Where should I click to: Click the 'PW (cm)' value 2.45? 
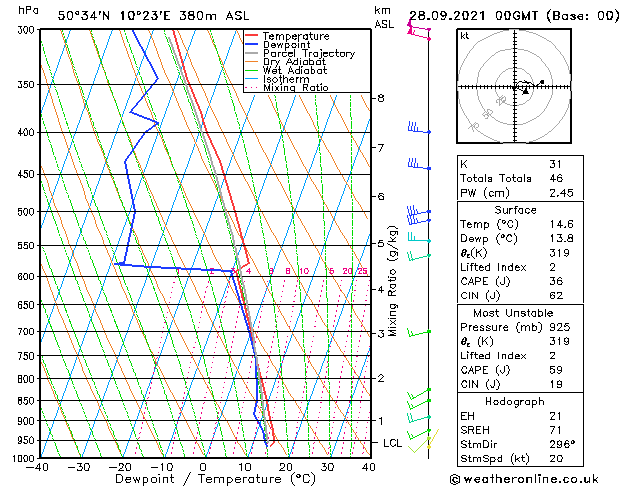561,193
